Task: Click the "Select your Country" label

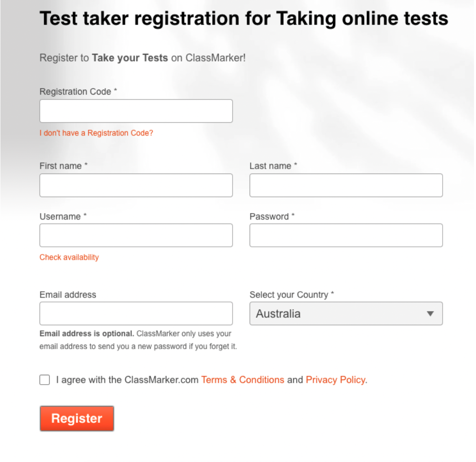Action: coord(289,295)
